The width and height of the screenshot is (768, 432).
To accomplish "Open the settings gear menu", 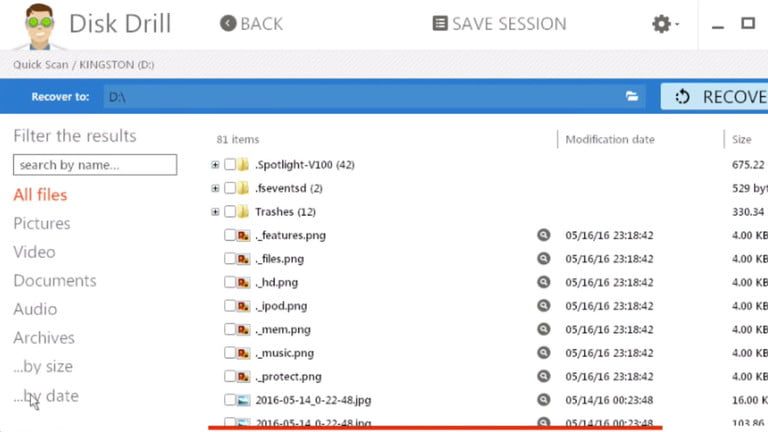I will coord(663,24).
